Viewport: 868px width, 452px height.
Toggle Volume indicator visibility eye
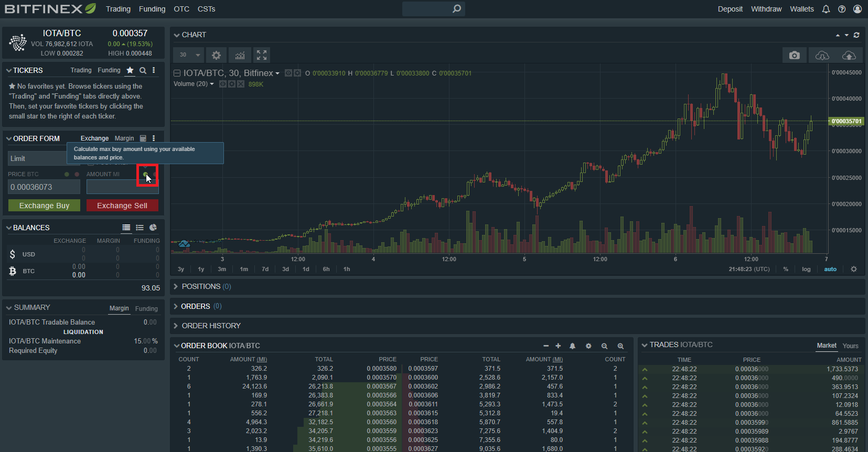[223, 84]
